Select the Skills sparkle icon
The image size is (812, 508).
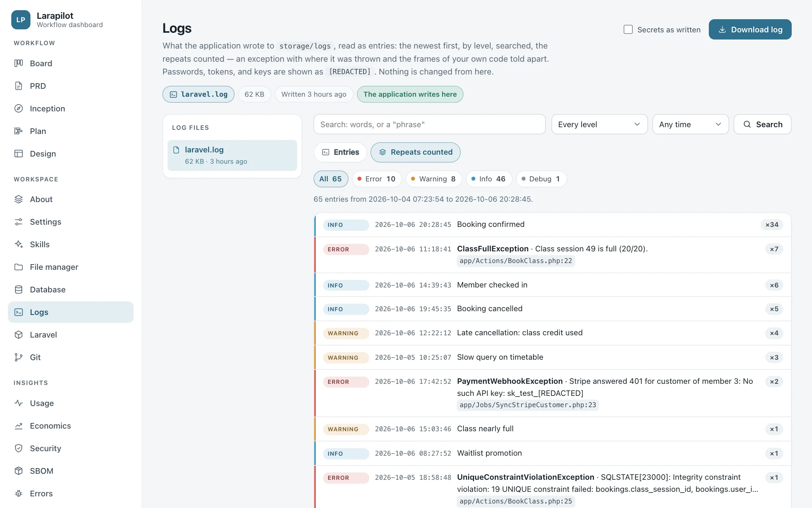tap(18, 244)
